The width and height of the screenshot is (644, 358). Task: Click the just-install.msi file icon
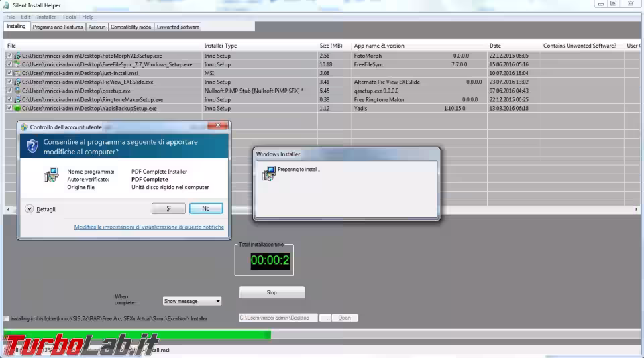point(17,73)
